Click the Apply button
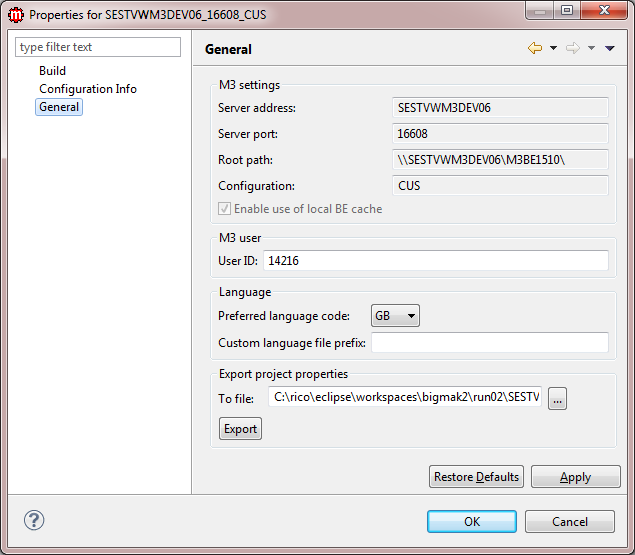Viewport: 635px width, 555px height. pyautogui.click(x=575, y=477)
